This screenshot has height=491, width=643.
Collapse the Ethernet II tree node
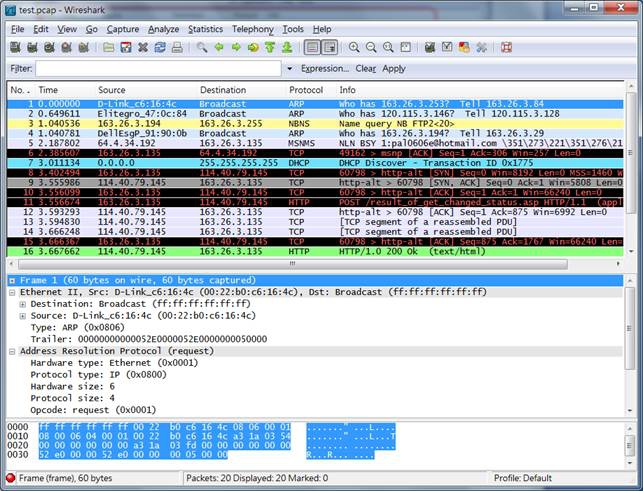12,292
